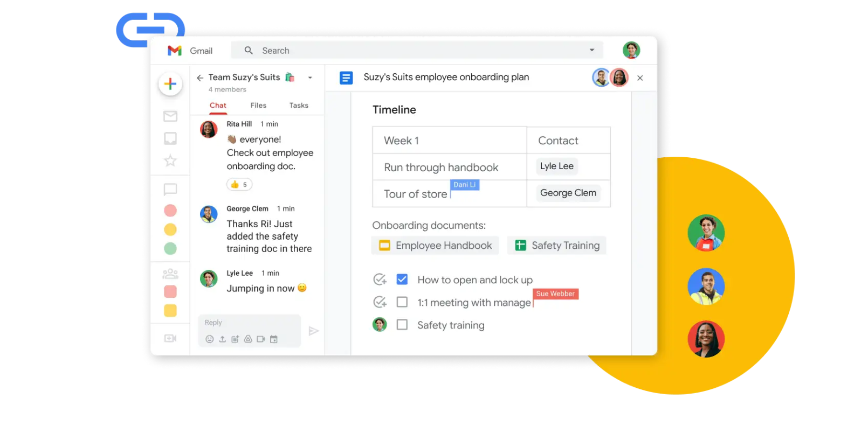This screenshot has width=868, height=426.
Task: Check the 'Safety training' checkbox
Action: coord(402,325)
